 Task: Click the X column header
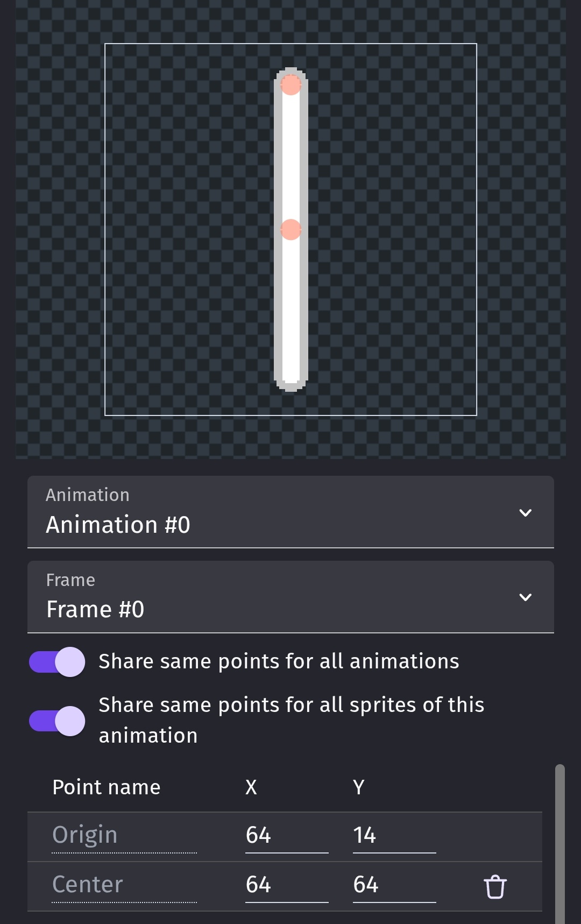(x=251, y=787)
